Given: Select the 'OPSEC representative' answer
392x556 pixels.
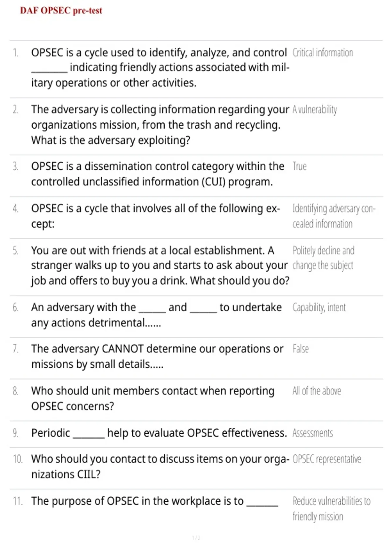Looking at the screenshot, I should 327,459.
